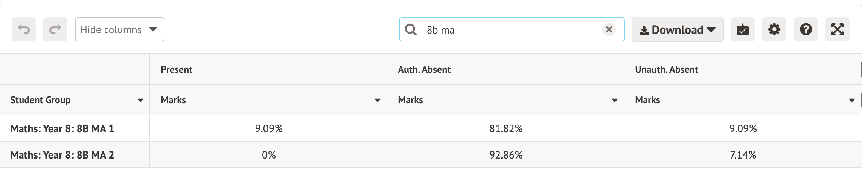
Task: Open Auth. Absent Marks column arrow
Action: tap(614, 100)
